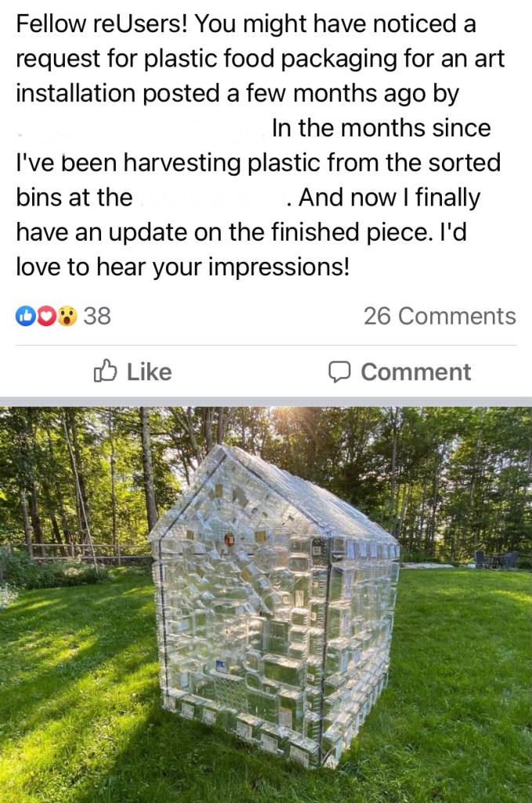Open the plastic house photo

(266, 604)
